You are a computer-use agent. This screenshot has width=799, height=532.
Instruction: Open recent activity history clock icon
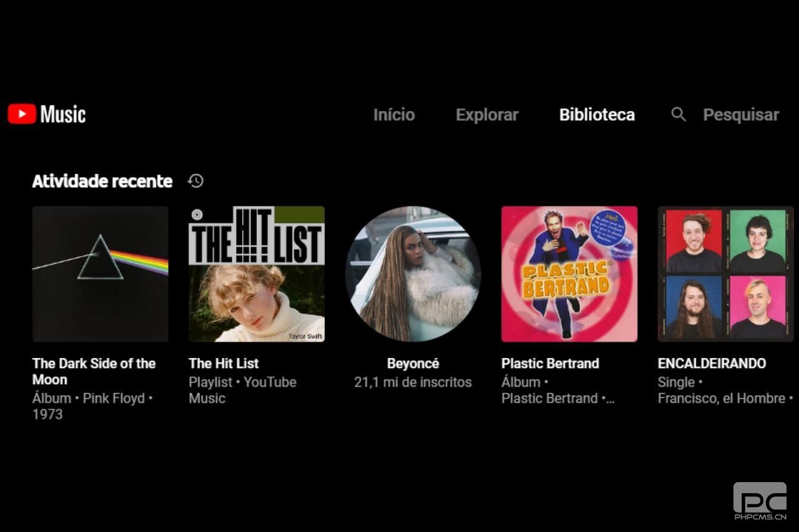(195, 181)
